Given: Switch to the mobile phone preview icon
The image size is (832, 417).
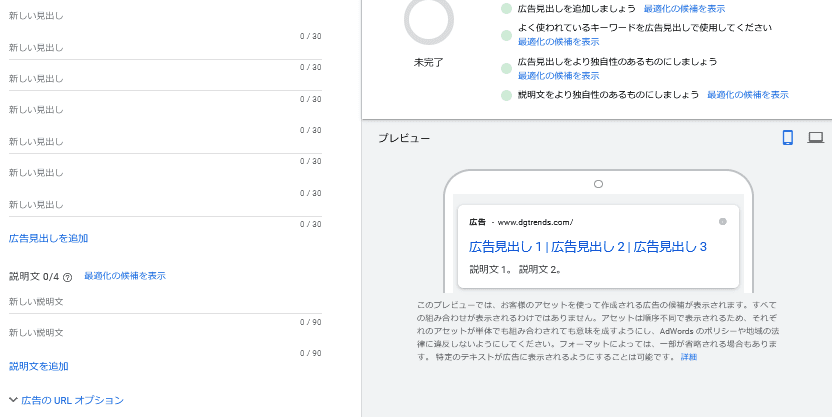Looking at the screenshot, I should [787, 138].
